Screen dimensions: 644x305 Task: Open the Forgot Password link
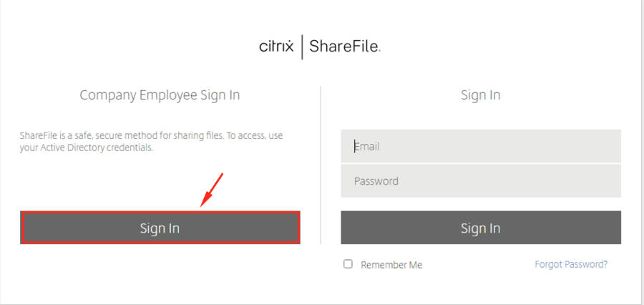click(571, 264)
